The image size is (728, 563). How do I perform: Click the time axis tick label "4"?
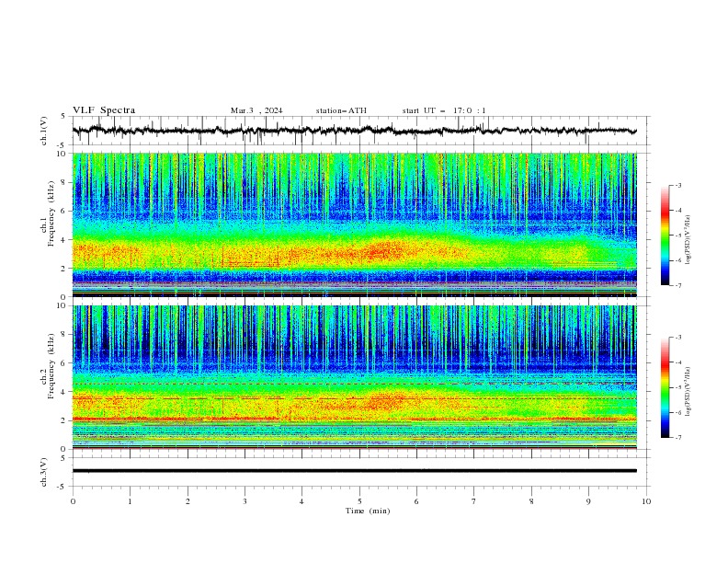pyautogui.click(x=301, y=501)
